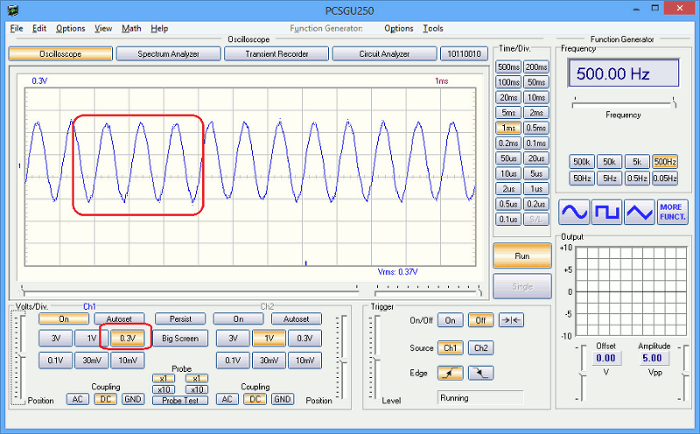The image size is (700, 434).
Task: Set time base to 20us
Action: (x=536, y=159)
